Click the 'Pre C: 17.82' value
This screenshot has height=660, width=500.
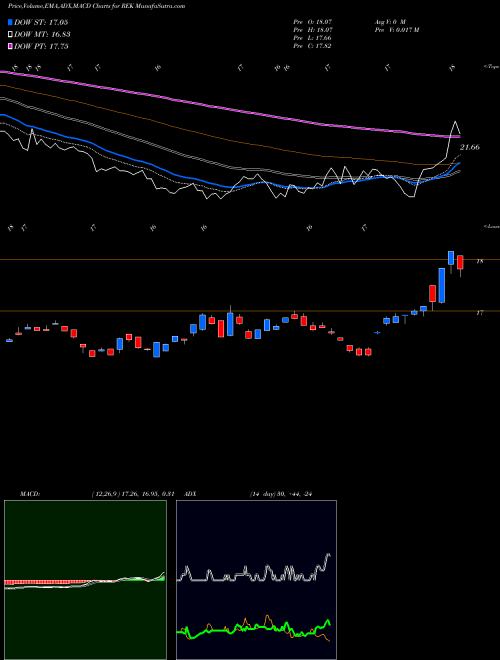(x=314, y=46)
